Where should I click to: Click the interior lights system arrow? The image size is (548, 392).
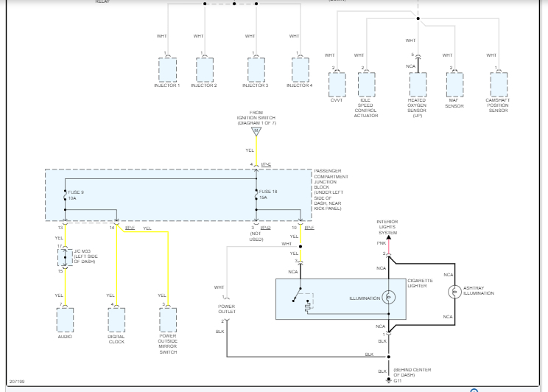[388, 237]
